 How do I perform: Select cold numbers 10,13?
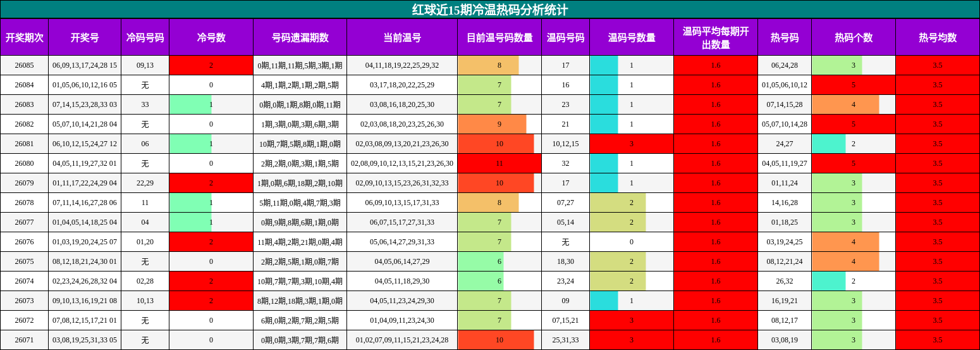145,301
